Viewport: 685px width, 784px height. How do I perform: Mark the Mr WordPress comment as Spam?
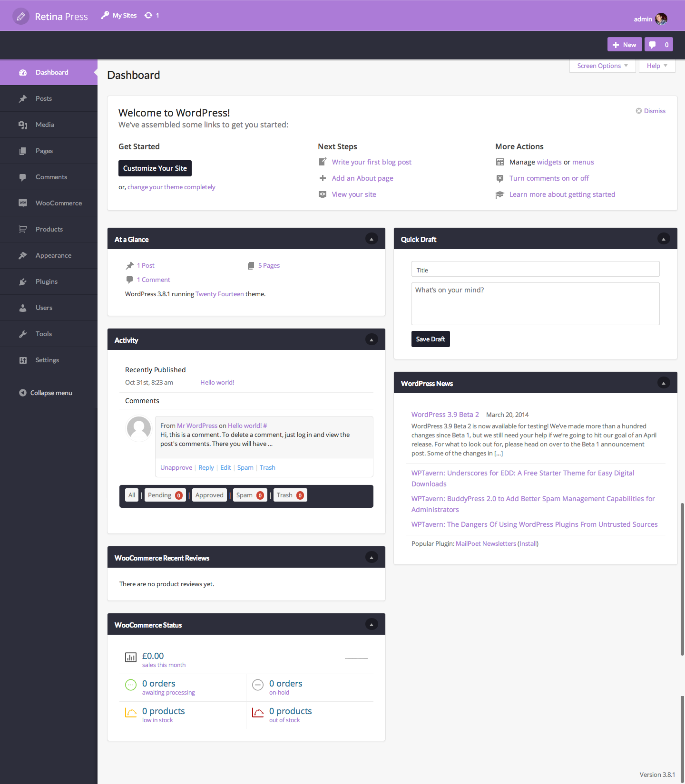245,468
